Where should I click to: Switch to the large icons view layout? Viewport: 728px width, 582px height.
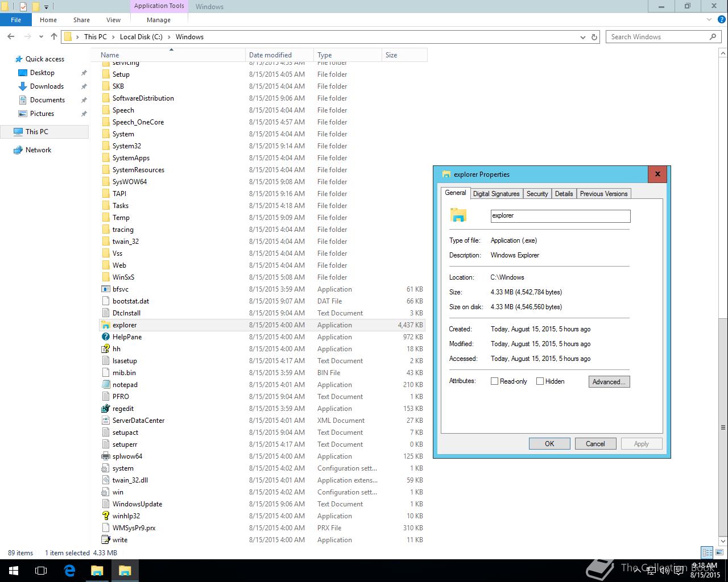click(x=718, y=552)
